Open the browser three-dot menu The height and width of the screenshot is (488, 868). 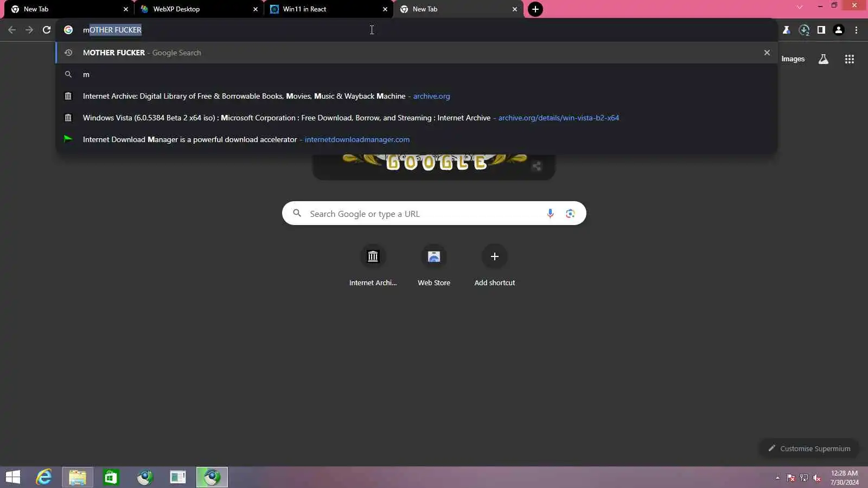coord(856,30)
